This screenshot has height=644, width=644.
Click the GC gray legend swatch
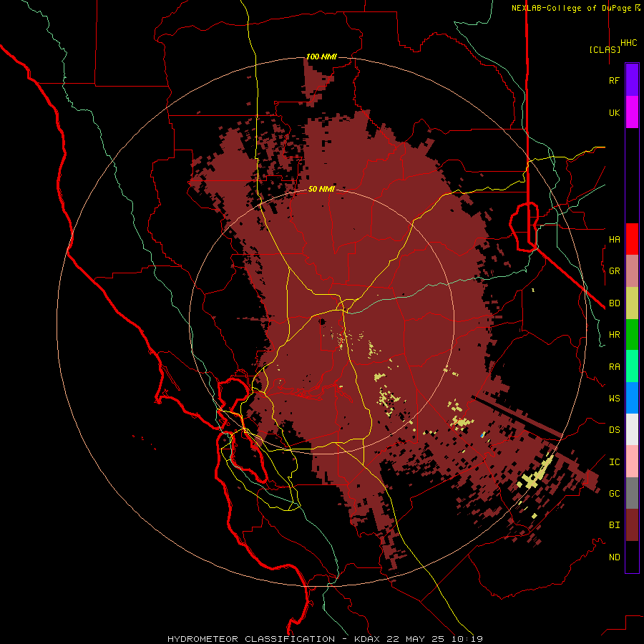[x=632, y=493]
